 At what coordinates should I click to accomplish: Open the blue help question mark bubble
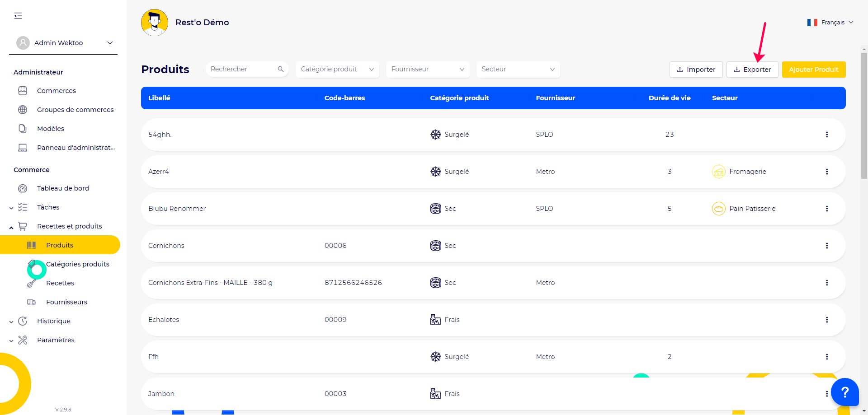[844, 392]
